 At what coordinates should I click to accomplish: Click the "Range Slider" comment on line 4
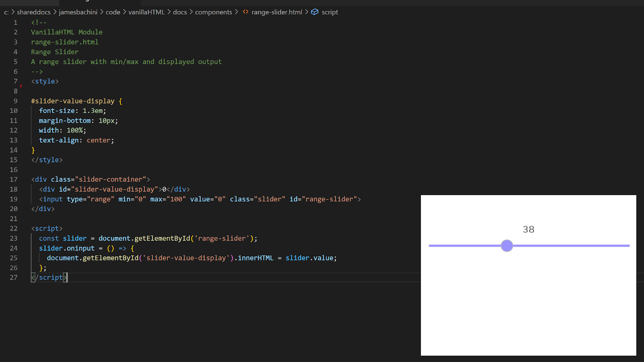click(55, 52)
